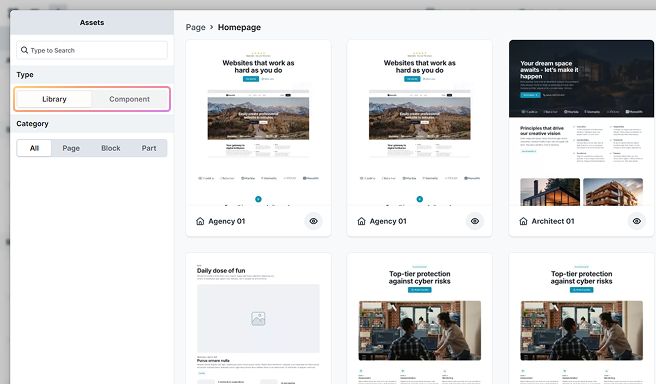The height and width of the screenshot is (384, 656).
Task: Go back to Page in the breadcrumb
Action: coord(195,27)
